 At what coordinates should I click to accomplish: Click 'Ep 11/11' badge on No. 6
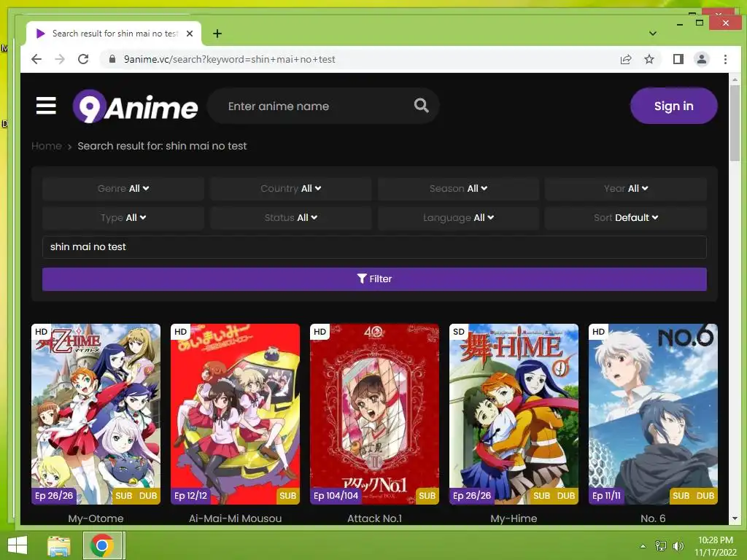[606, 496]
